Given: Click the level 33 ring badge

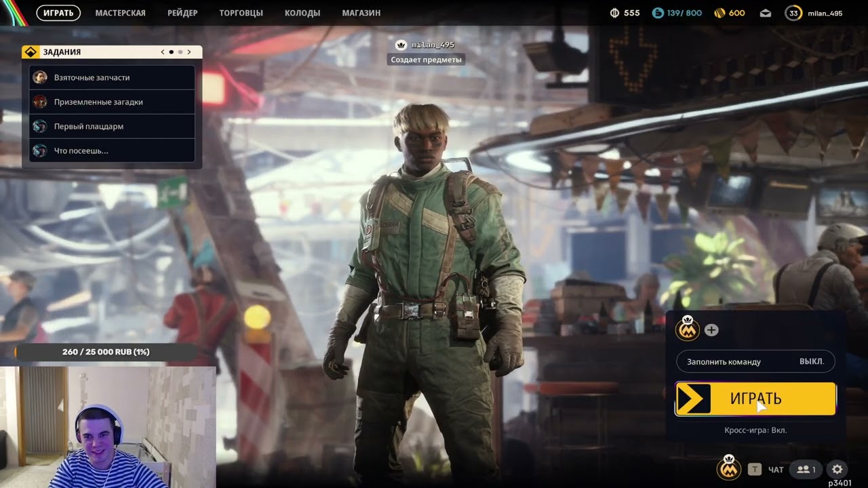Looking at the screenshot, I should (793, 13).
